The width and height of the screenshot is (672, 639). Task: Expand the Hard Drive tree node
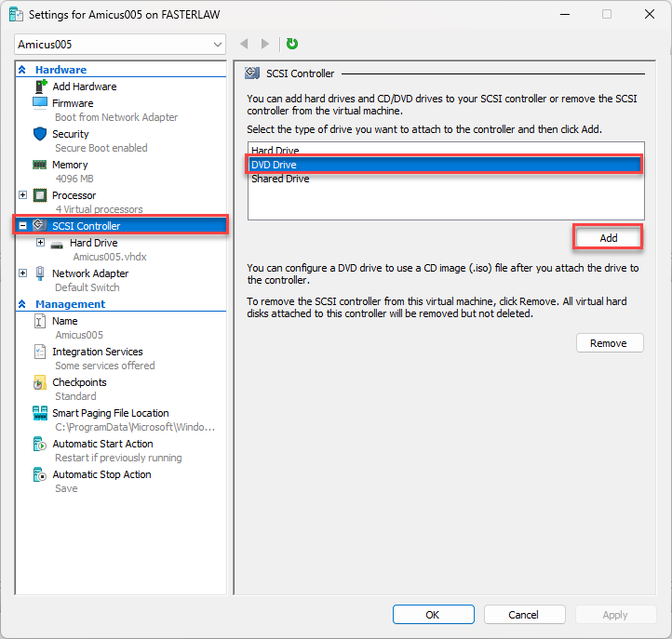[x=40, y=243]
